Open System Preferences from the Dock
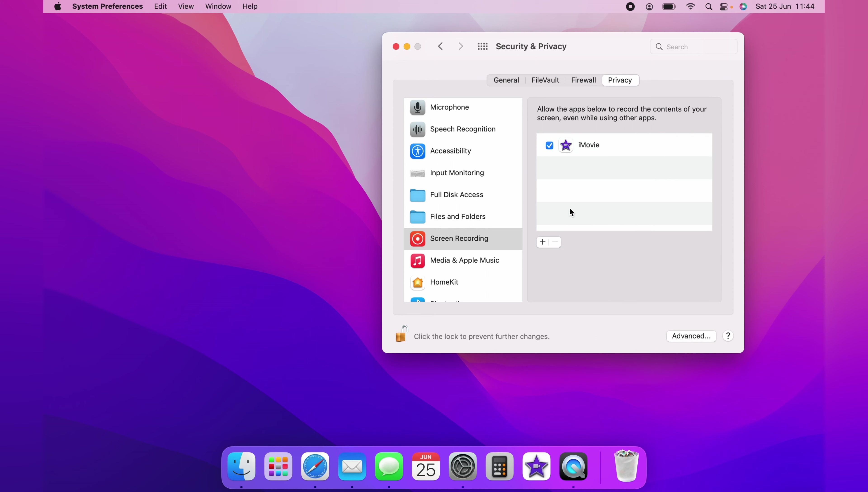The width and height of the screenshot is (868, 492). (463, 467)
